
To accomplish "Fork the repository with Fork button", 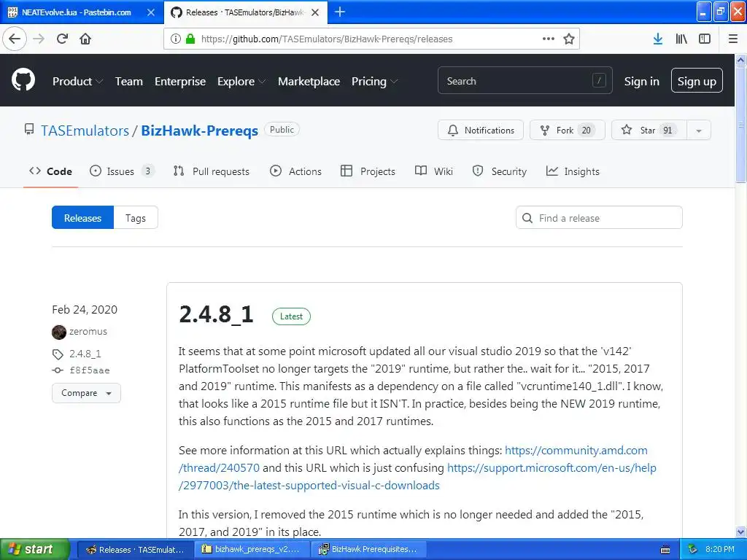I will [x=568, y=131].
